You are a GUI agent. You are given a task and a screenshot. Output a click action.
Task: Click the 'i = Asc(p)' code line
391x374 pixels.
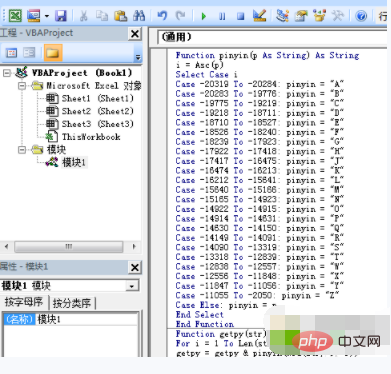pos(199,65)
